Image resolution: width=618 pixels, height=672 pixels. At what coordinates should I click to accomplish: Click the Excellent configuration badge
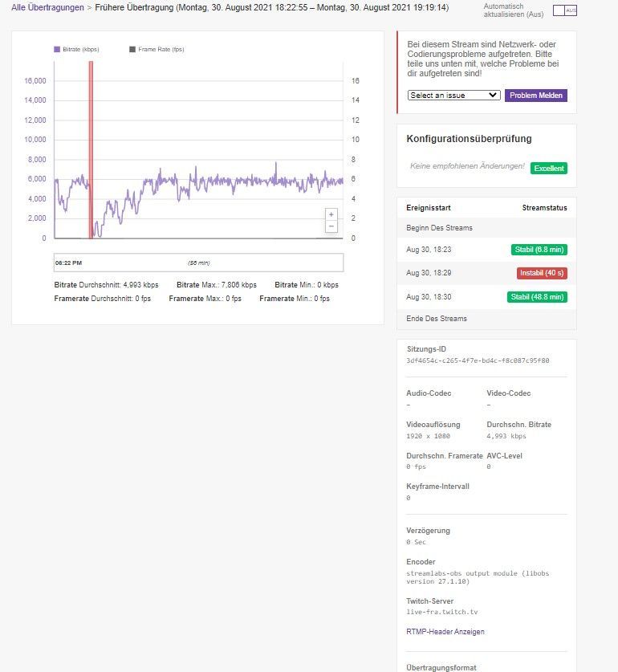coord(548,168)
